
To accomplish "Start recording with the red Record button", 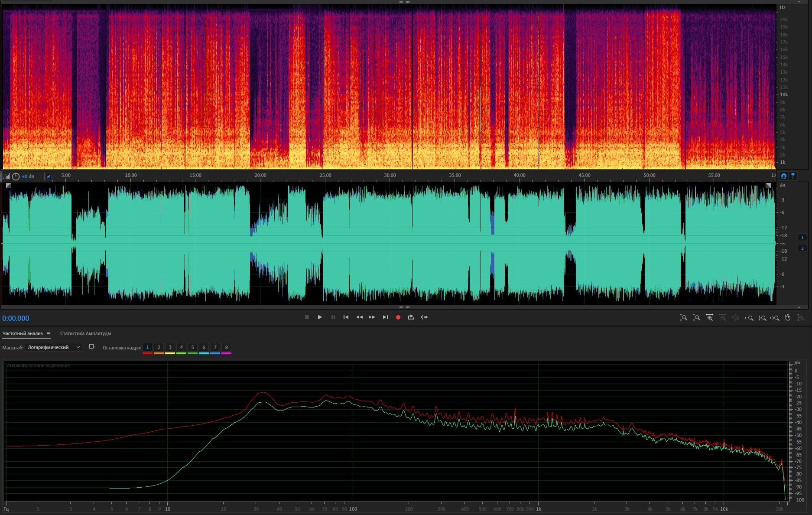I will 398,317.
